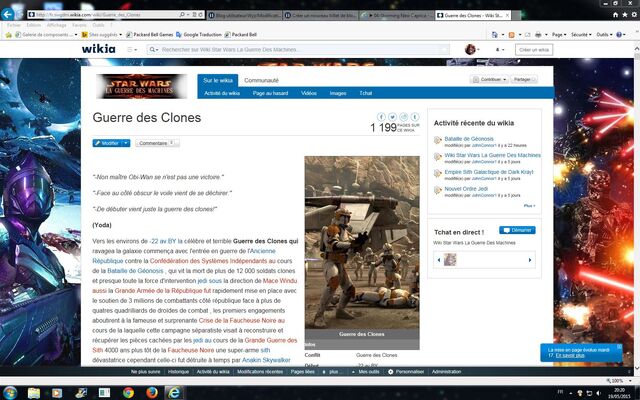
Task: Share the page on Twitter
Action: pyautogui.click(x=392, y=117)
